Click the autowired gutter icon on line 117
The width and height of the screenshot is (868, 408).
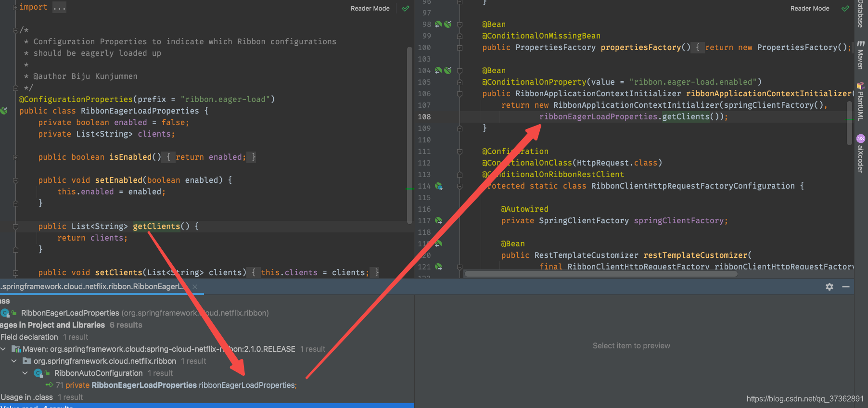click(439, 221)
